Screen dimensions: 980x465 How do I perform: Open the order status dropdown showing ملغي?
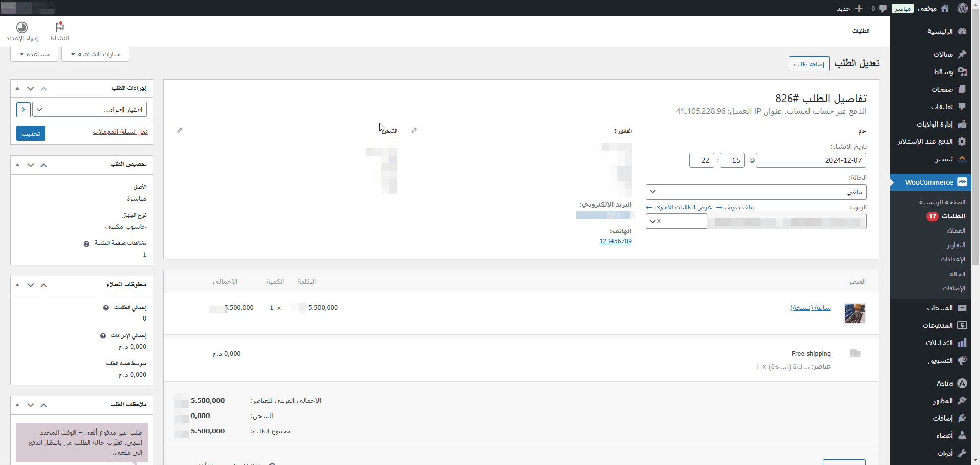pyautogui.click(x=755, y=192)
